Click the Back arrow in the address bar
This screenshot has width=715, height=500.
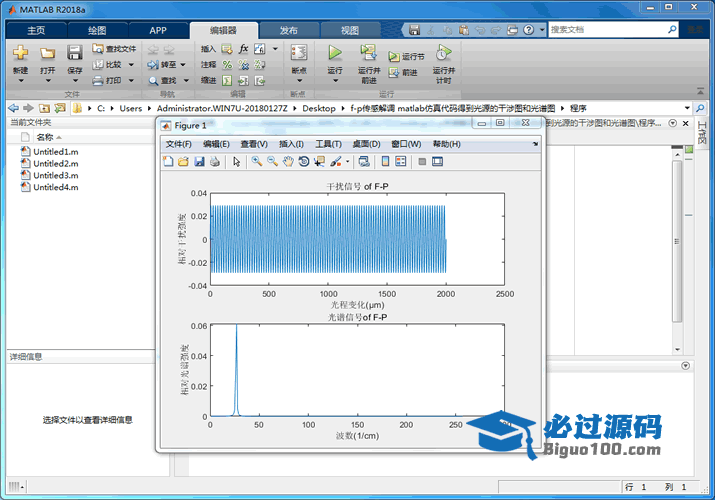click(14, 108)
